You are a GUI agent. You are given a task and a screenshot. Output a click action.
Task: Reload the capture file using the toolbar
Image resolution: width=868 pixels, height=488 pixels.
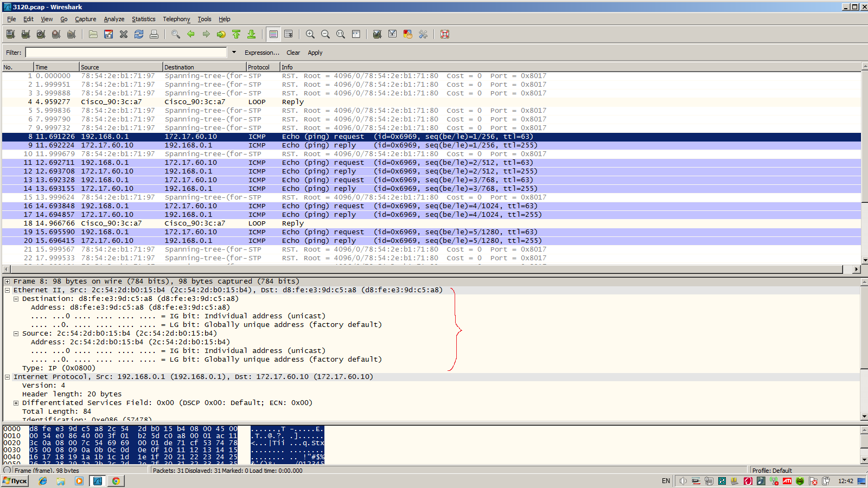[139, 34]
